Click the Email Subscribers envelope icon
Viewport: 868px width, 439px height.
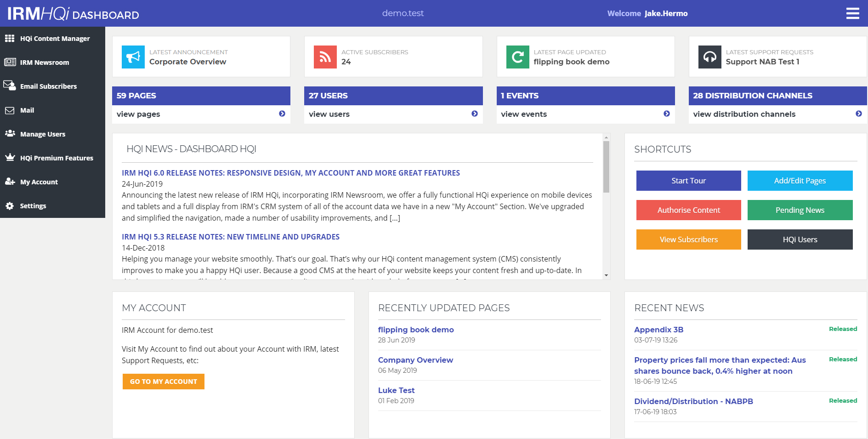coord(10,86)
